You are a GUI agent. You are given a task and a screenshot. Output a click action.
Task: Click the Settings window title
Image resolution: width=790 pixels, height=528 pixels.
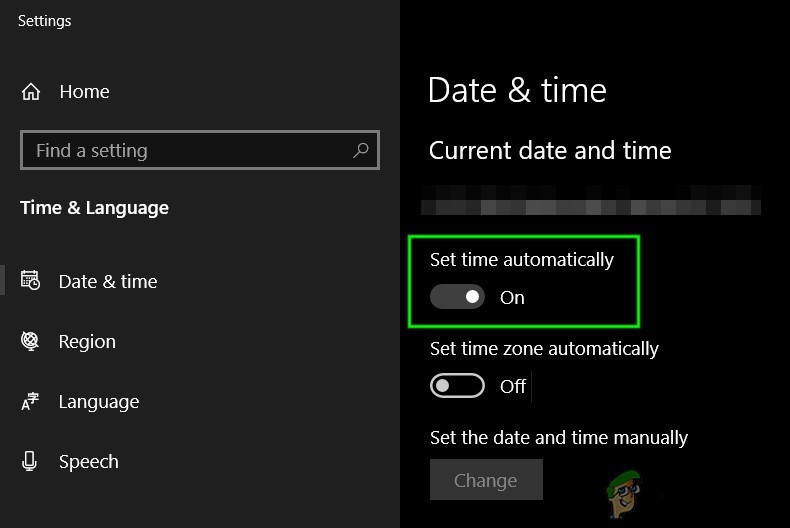(x=44, y=21)
